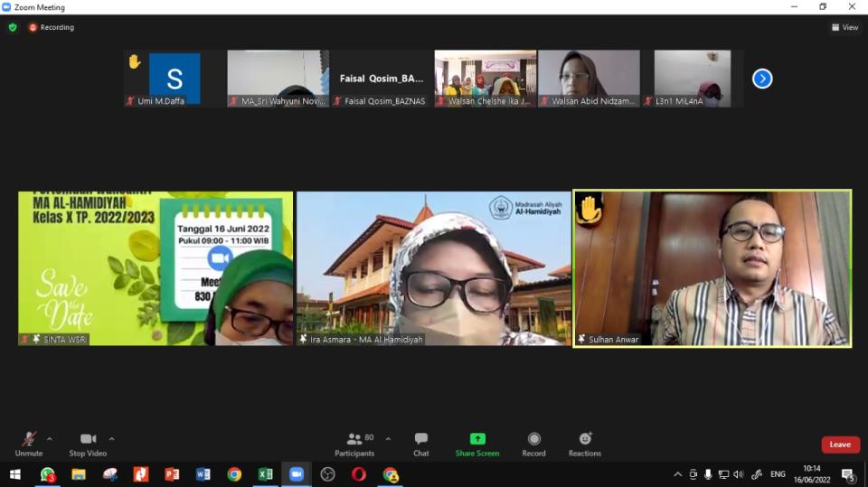The height and width of the screenshot is (487, 868).
Task: Stop Video using the camera toggle
Action: 88,443
